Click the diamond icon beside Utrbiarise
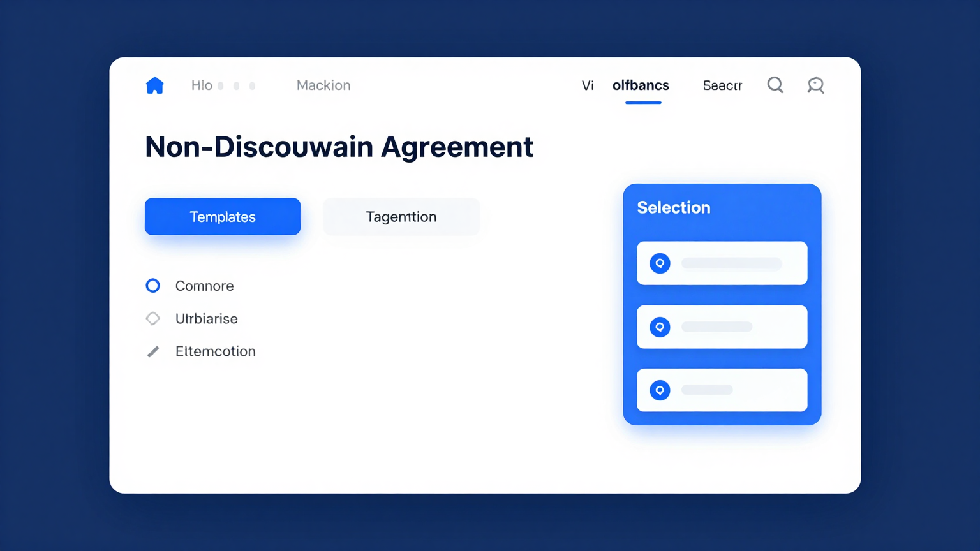Image resolution: width=980 pixels, height=551 pixels. (153, 318)
